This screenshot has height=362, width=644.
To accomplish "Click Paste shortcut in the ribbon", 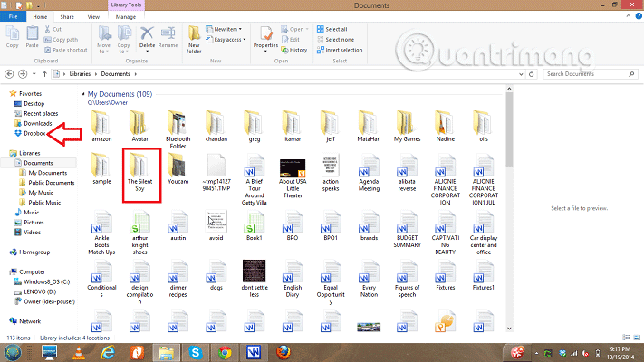I will (x=66, y=50).
